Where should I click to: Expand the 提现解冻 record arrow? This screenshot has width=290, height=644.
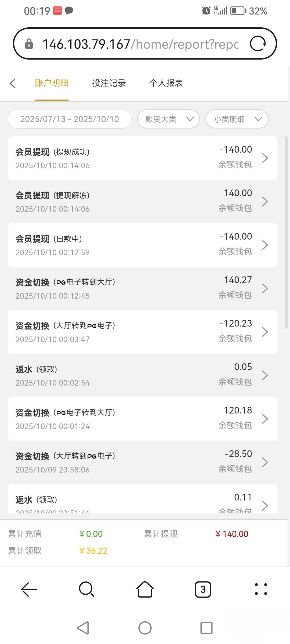pyautogui.click(x=265, y=202)
